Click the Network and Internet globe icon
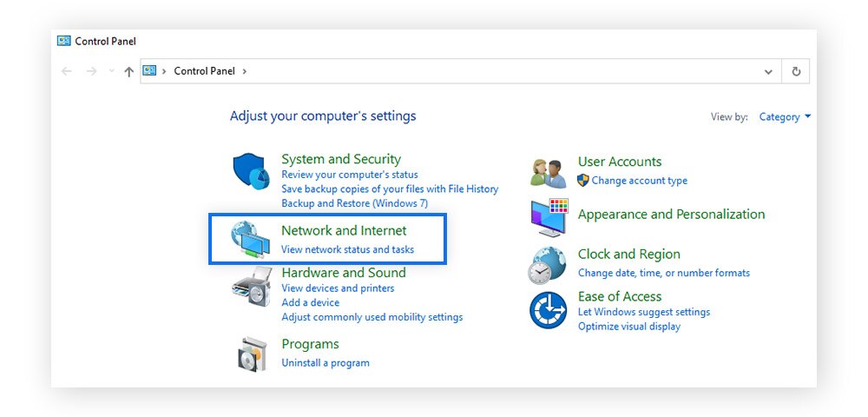The width and height of the screenshot is (868, 417). tap(250, 239)
